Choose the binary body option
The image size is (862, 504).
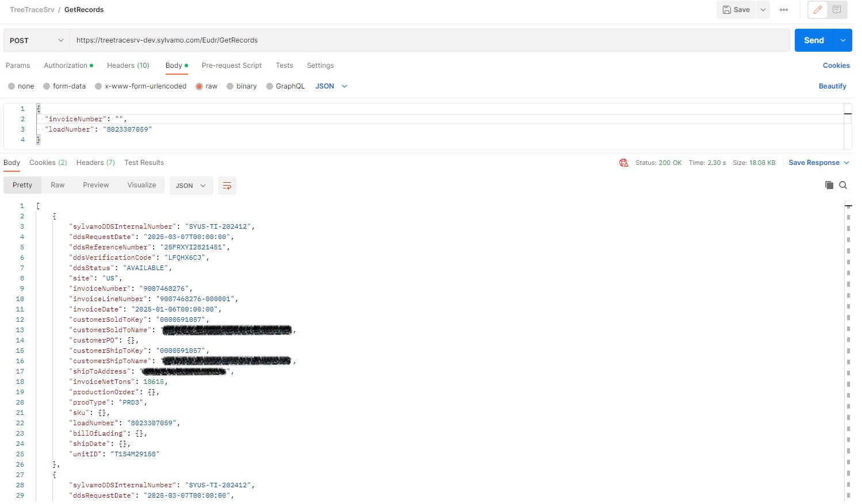[230, 86]
